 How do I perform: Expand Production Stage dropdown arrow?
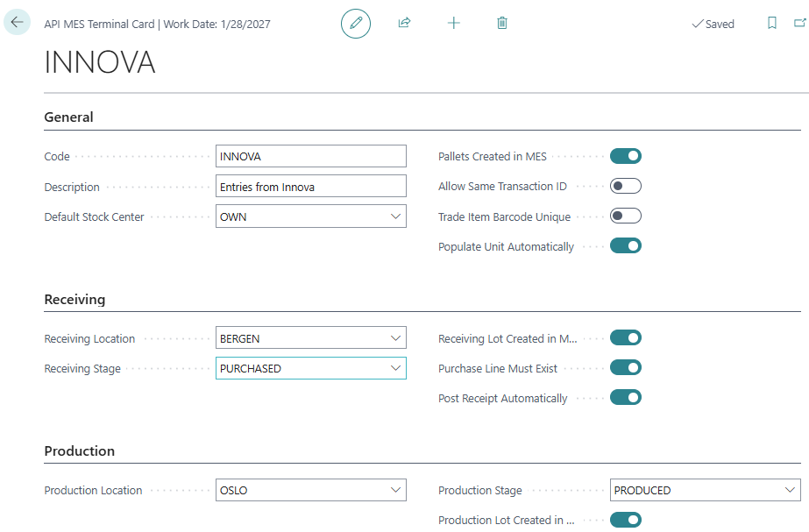pyautogui.click(x=790, y=490)
